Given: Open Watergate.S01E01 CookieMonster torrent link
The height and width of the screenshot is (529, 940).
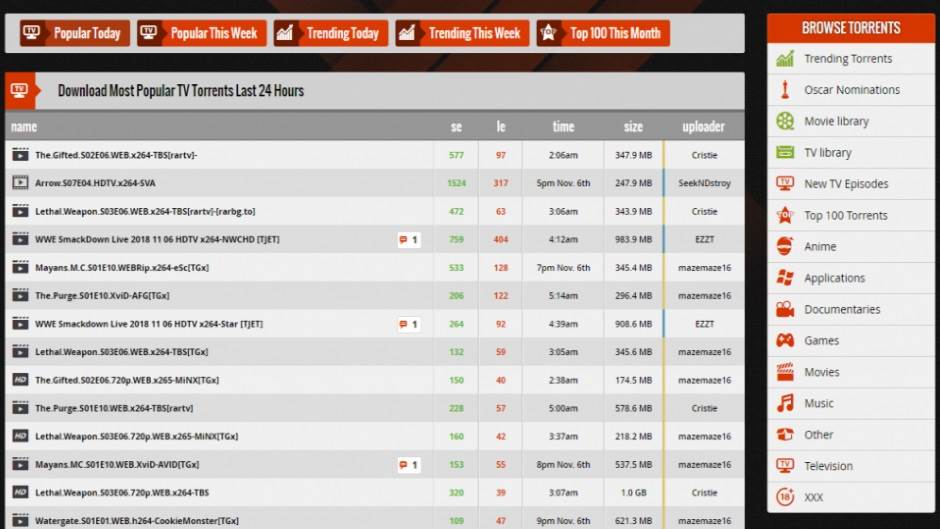Looking at the screenshot, I should 136,520.
